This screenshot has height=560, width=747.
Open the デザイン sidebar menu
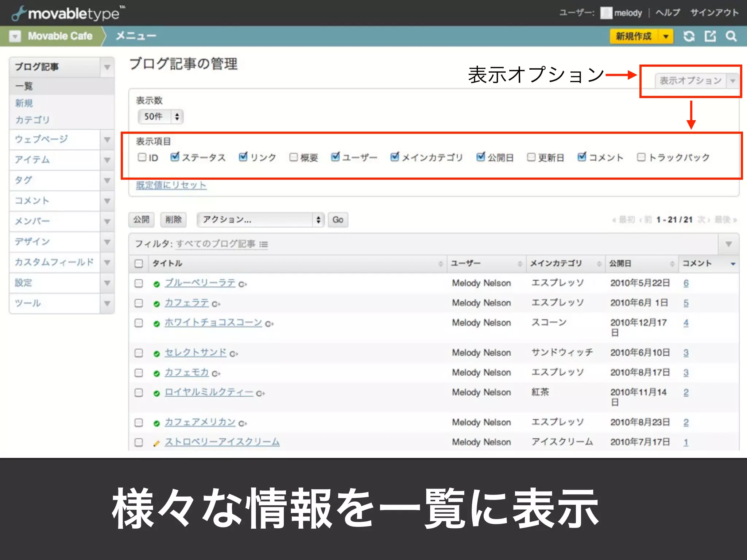(x=32, y=242)
